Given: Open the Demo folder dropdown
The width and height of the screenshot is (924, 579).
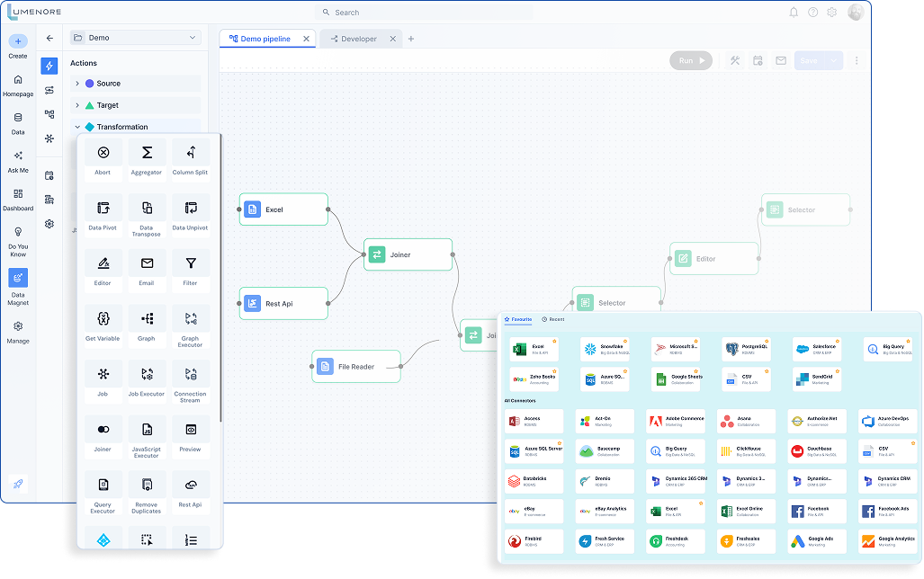Looking at the screenshot, I should 136,38.
